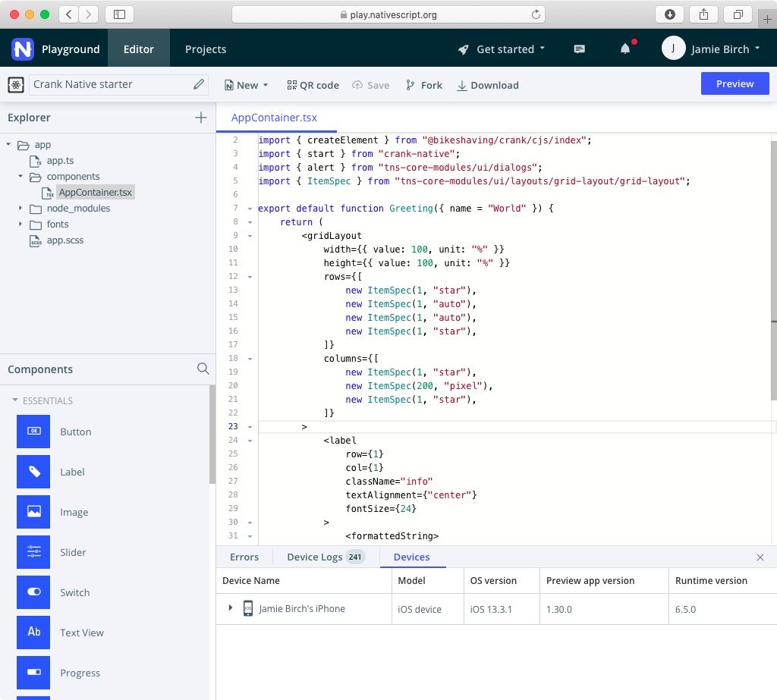Viewport: 777px width, 700px height.
Task: Open the New file dropdown
Action: pyautogui.click(x=247, y=85)
